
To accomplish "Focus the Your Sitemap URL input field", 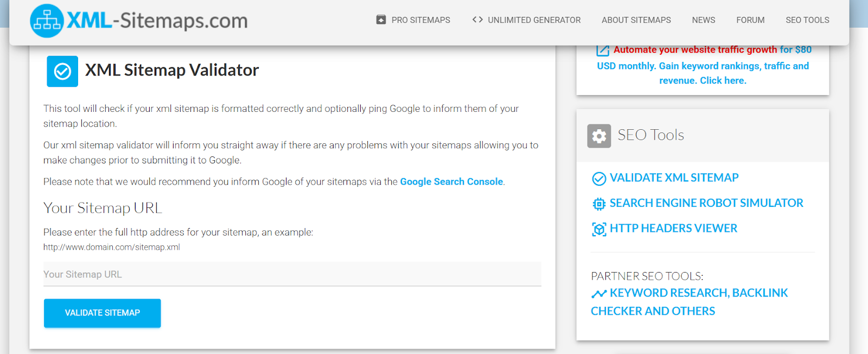I will pyautogui.click(x=292, y=274).
